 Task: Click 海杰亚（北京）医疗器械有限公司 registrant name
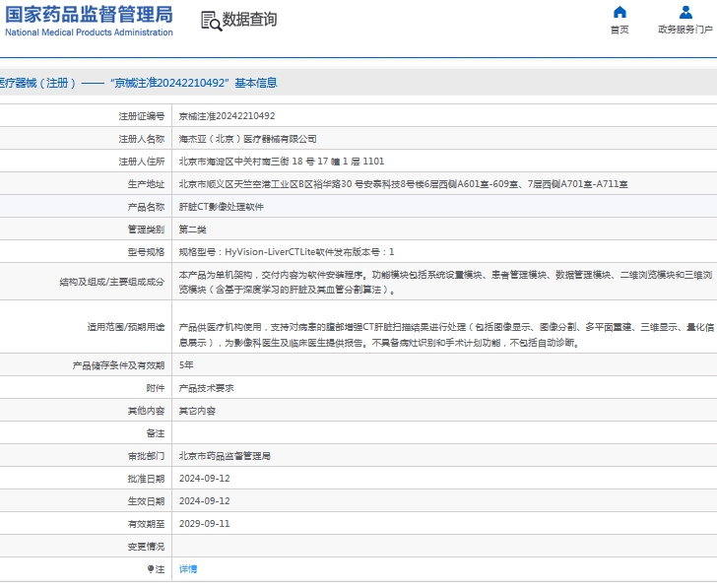click(x=247, y=139)
